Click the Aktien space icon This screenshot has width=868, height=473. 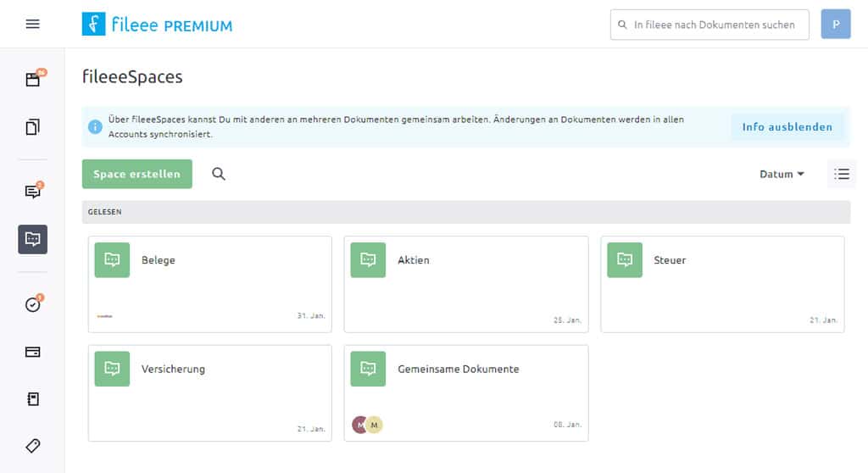click(368, 259)
